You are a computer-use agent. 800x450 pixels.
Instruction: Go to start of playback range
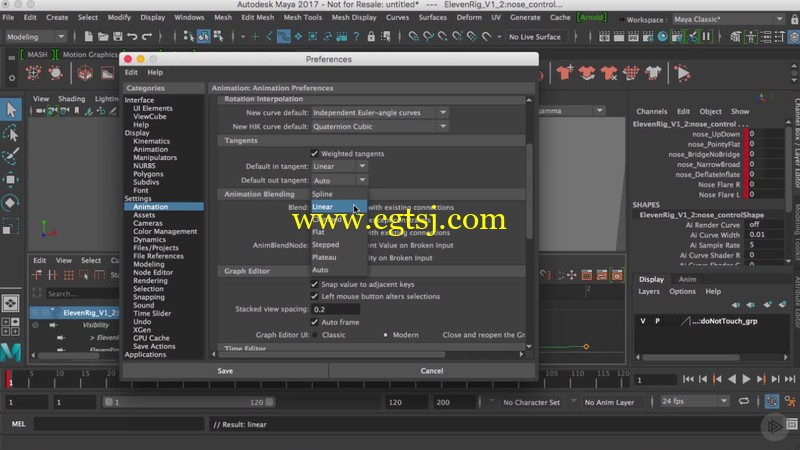point(688,379)
